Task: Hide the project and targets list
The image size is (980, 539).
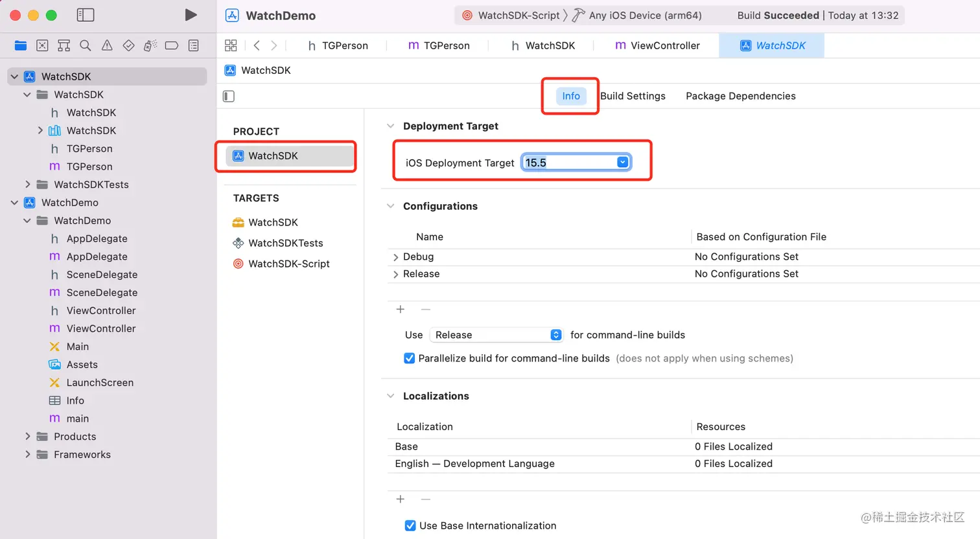Action: [229, 97]
